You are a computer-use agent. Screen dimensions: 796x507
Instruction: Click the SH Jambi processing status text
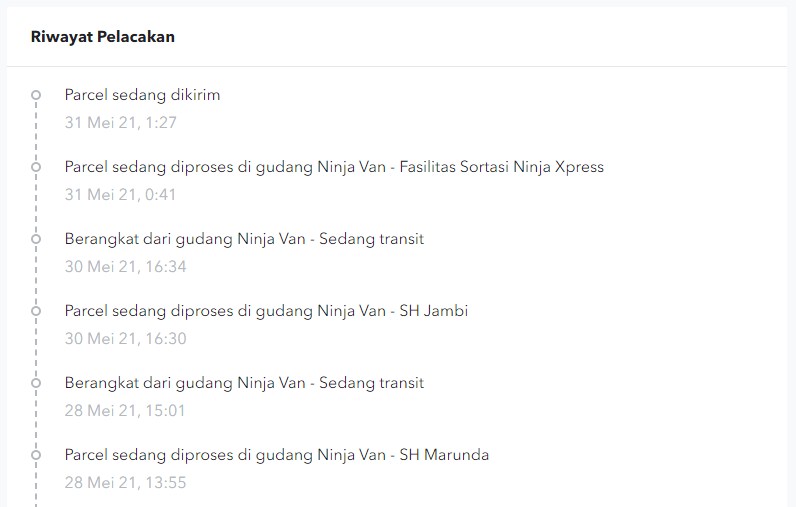[266, 311]
